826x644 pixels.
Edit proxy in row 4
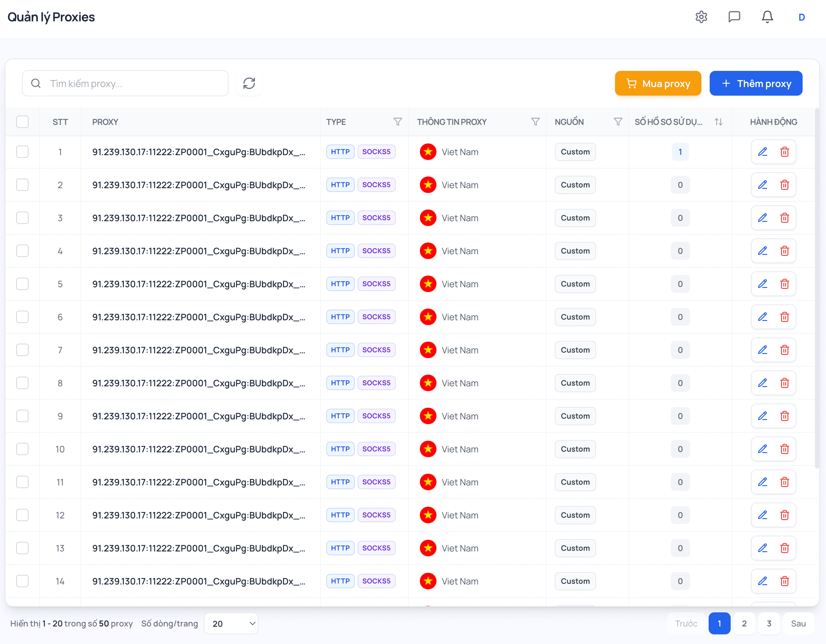(762, 251)
